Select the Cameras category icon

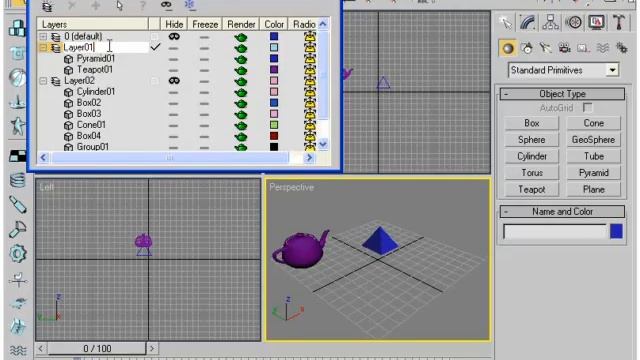point(564,49)
